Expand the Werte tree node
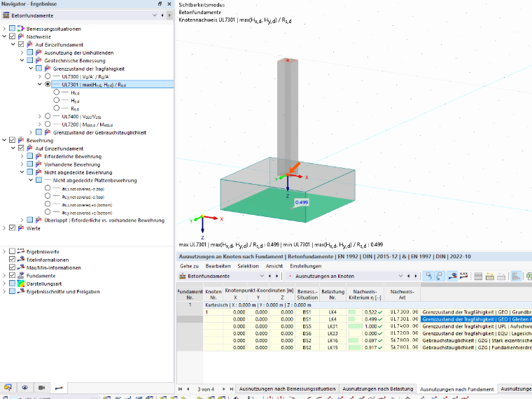This screenshot has height=399, width=532. click(x=4, y=228)
